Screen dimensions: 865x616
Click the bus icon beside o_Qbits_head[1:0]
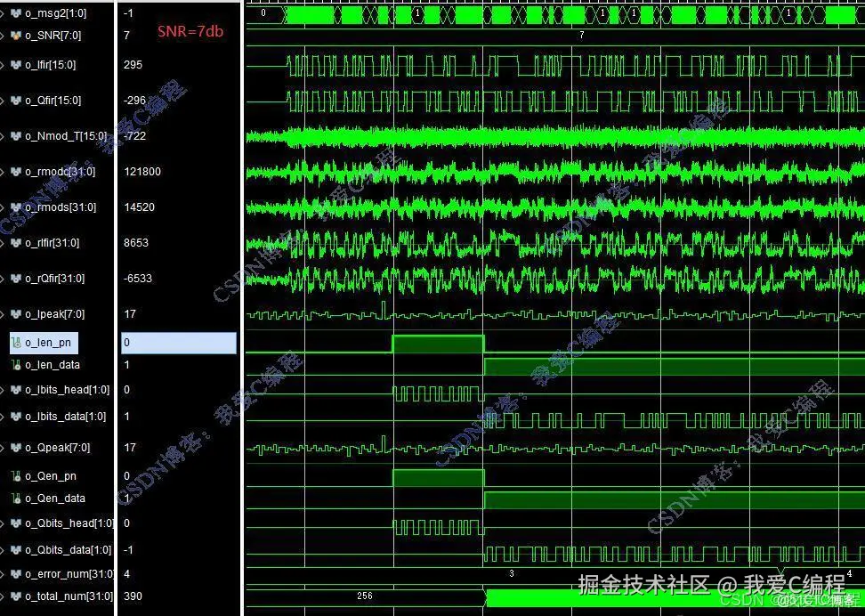click(16, 523)
